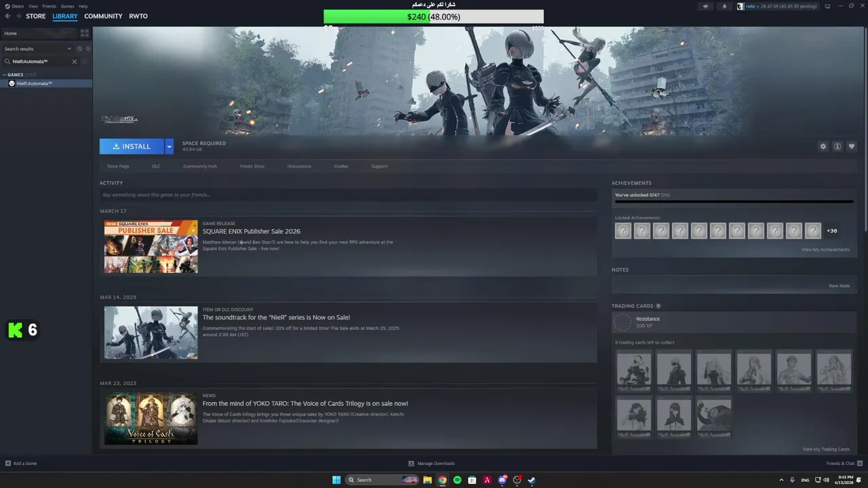Go to the STORE tab
This screenshot has height=488, width=868.
pyautogui.click(x=36, y=16)
